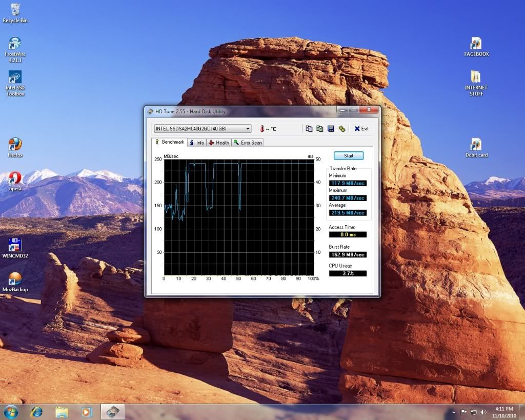
Task: Open the network tray icon
Action: [x=473, y=412]
